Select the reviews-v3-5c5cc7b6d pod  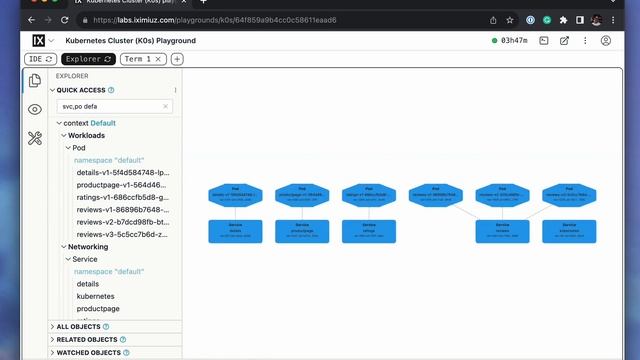click(x=122, y=234)
